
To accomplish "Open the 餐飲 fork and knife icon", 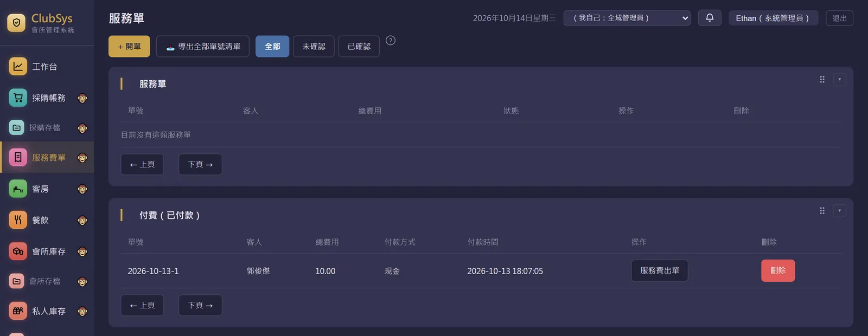I will (18, 220).
